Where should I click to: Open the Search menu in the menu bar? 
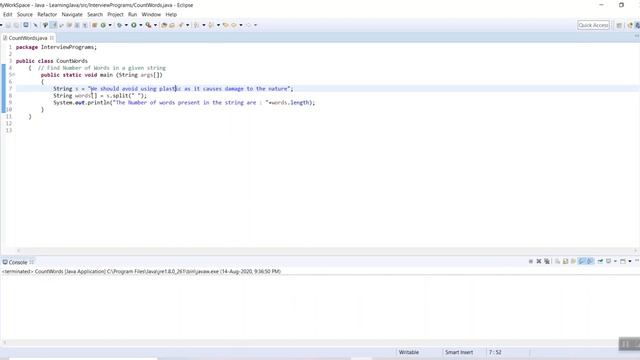(x=95, y=14)
